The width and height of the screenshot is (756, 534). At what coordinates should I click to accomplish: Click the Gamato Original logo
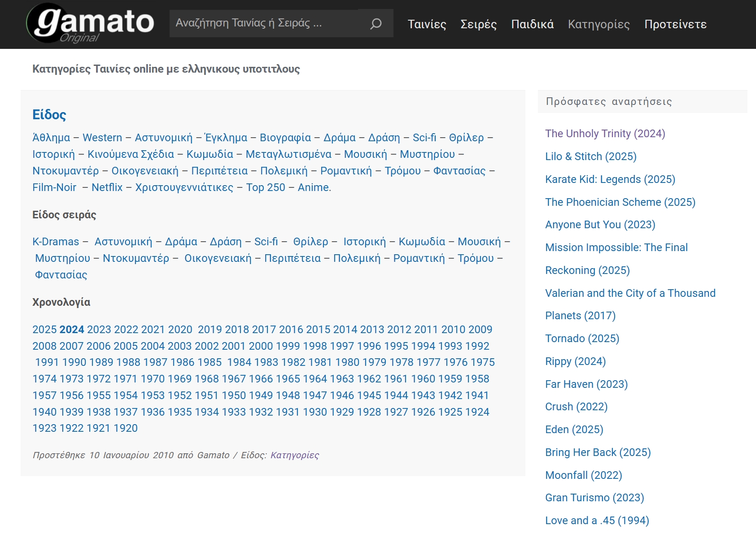pos(90,24)
